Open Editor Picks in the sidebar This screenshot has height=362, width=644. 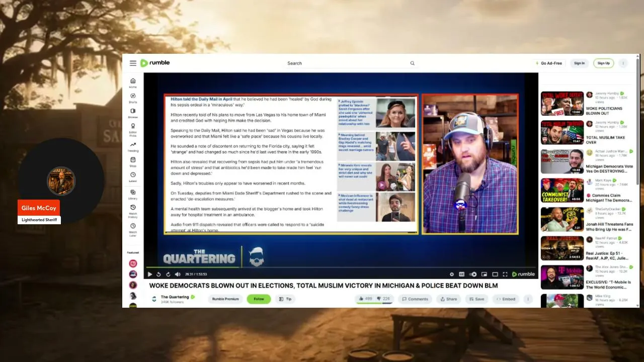pyautogui.click(x=133, y=129)
